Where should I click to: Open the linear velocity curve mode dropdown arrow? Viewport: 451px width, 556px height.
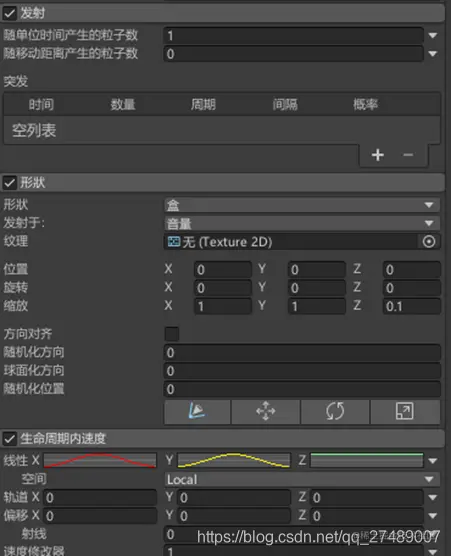pyautogui.click(x=433, y=461)
